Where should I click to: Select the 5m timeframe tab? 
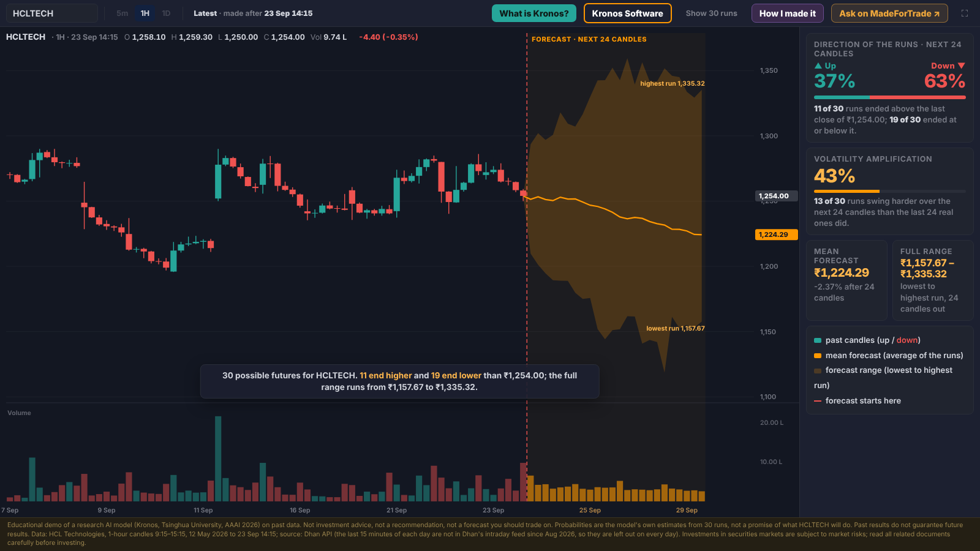(123, 13)
